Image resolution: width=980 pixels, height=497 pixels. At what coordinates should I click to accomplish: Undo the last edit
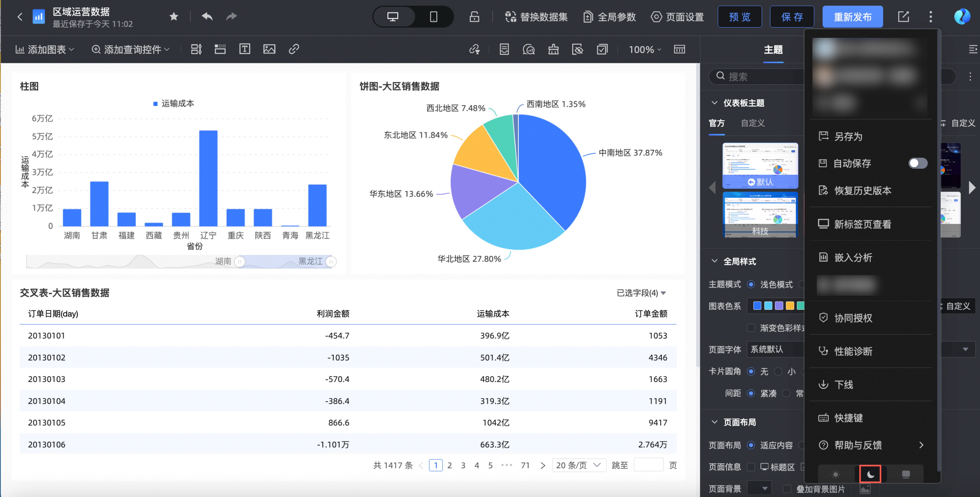(207, 16)
